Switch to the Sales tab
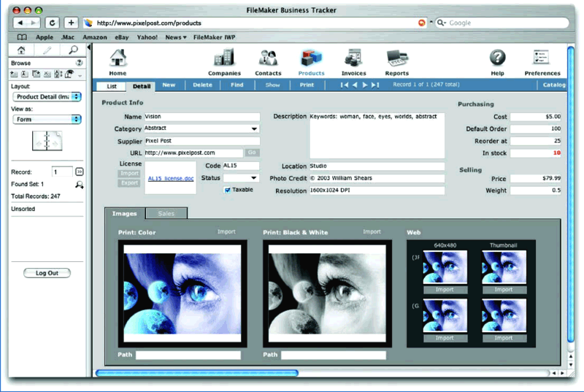 tap(166, 213)
